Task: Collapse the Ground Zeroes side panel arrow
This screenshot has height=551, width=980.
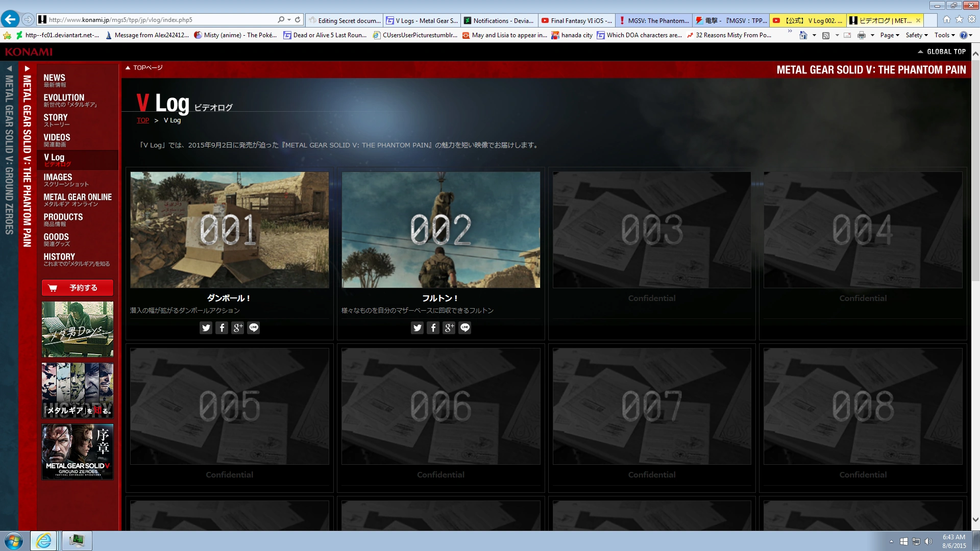Action: [9, 68]
